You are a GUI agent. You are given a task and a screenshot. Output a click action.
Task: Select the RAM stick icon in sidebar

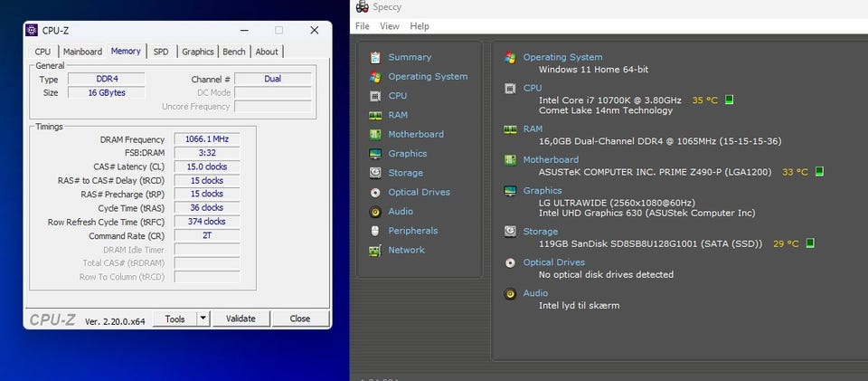click(x=375, y=115)
